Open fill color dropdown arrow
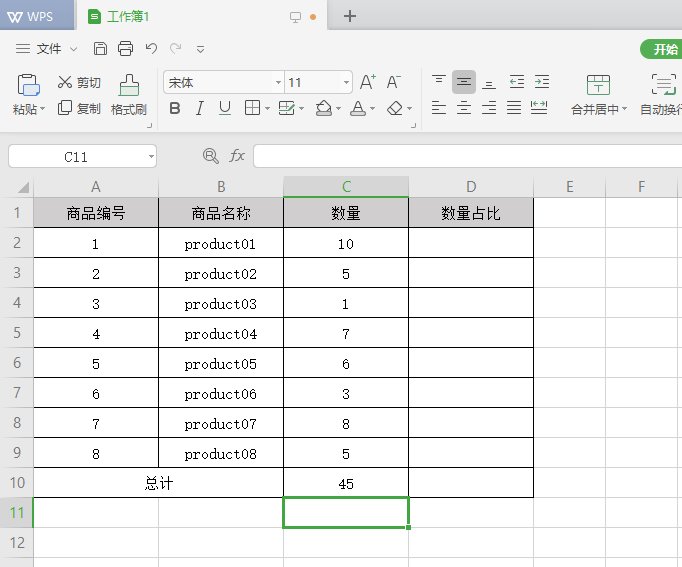 pos(338,108)
